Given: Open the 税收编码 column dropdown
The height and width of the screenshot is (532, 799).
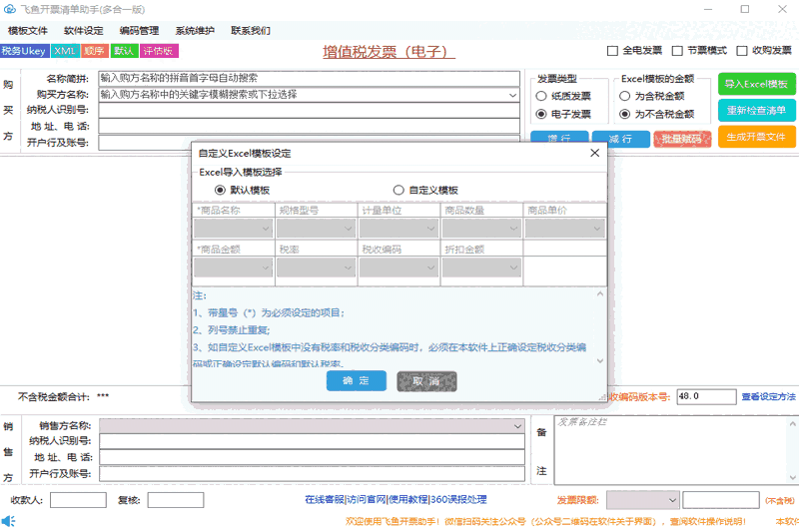Looking at the screenshot, I should pos(399,267).
